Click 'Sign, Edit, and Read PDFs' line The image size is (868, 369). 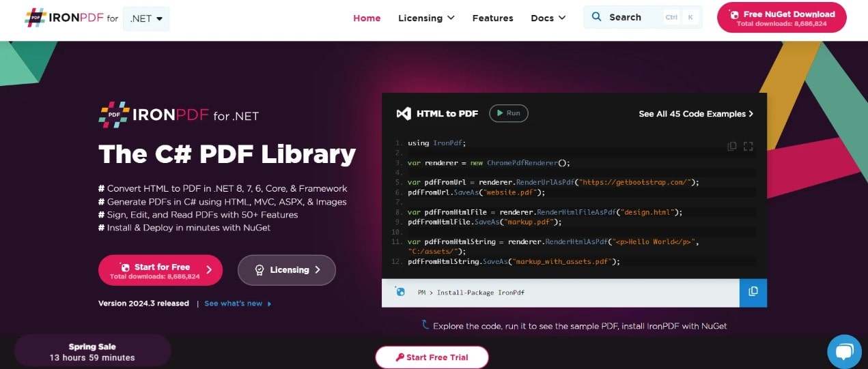coord(198,215)
